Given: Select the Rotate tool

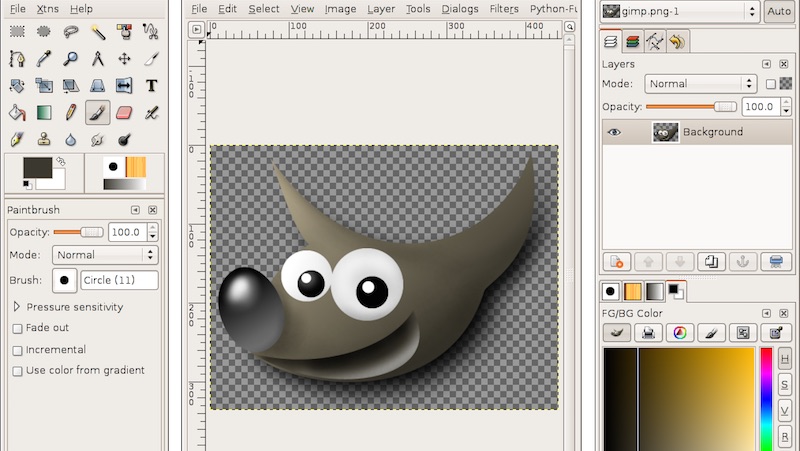Looking at the screenshot, I should tap(17, 86).
